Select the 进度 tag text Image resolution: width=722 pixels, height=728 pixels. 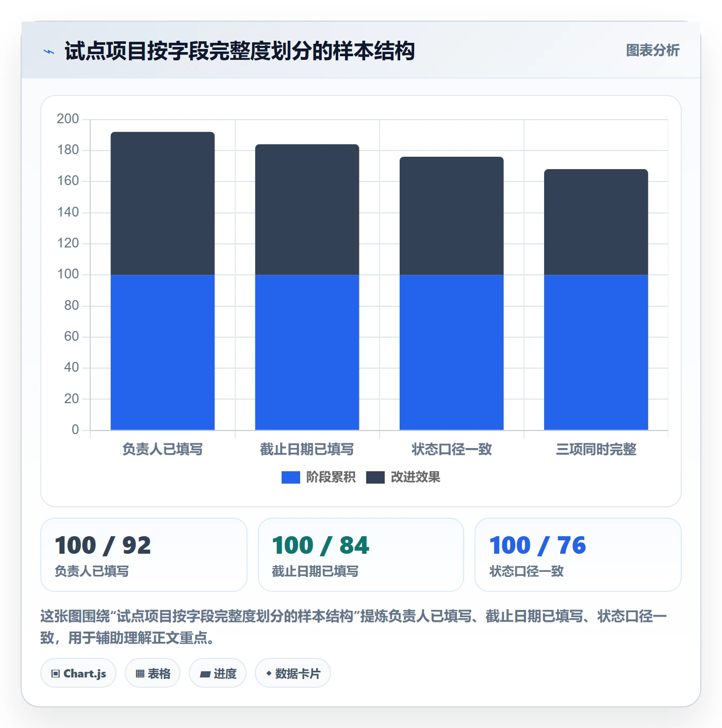(x=225, y=673)
